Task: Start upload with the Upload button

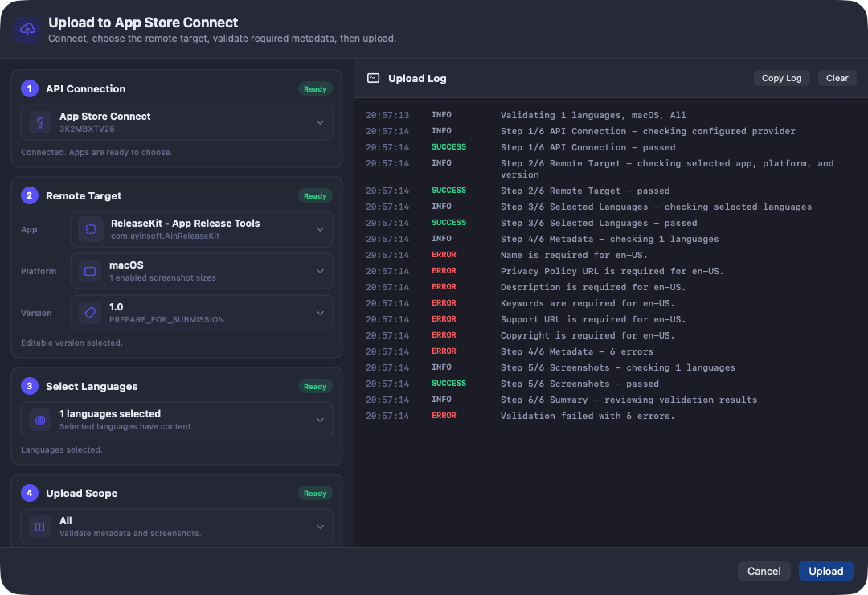Action: (x=826, y=571)
